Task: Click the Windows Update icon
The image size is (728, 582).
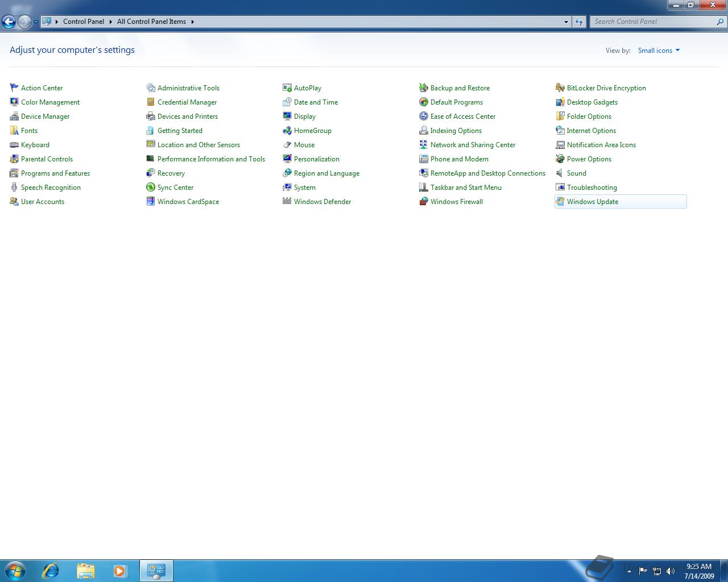Action: point(560,201)
